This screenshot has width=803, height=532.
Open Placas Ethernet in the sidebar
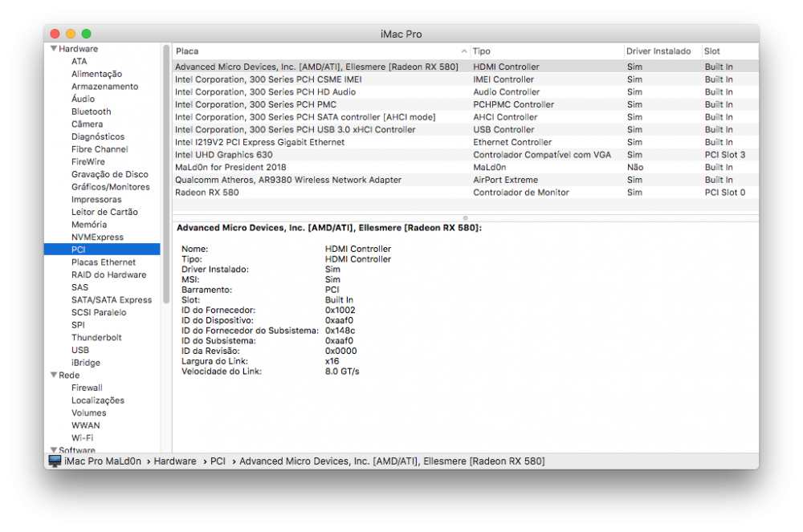coord(104,262)
